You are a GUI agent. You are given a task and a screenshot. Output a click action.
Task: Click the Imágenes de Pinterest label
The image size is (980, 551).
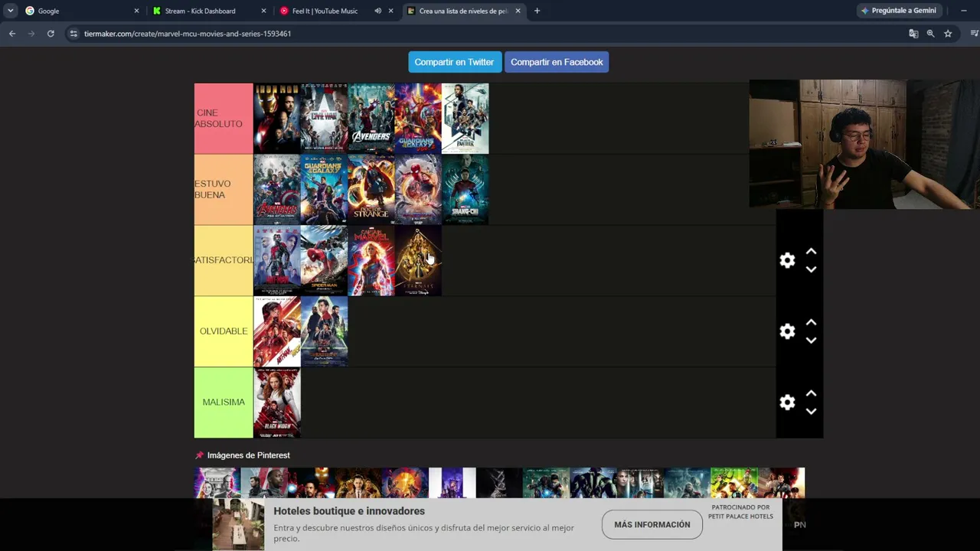[x=248, y=455]
